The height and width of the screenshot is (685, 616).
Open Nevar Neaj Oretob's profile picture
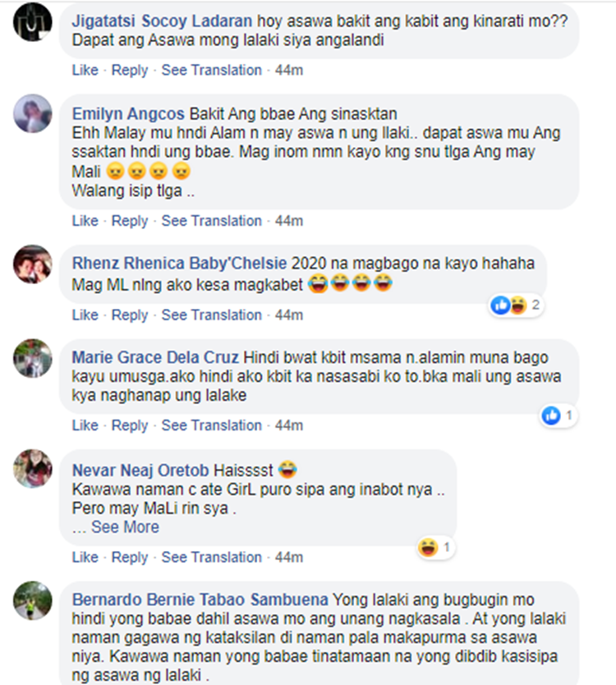coord(32,468)
